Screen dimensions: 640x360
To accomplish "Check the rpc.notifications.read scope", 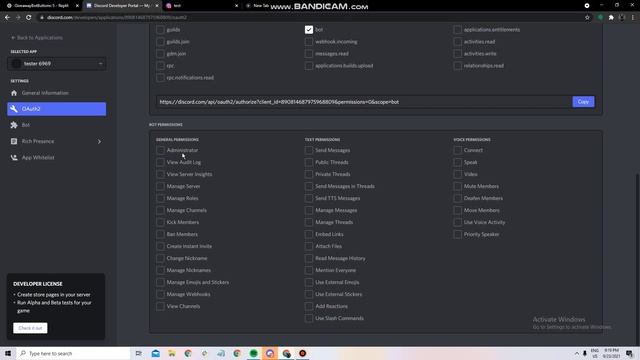I will point(160,78).
